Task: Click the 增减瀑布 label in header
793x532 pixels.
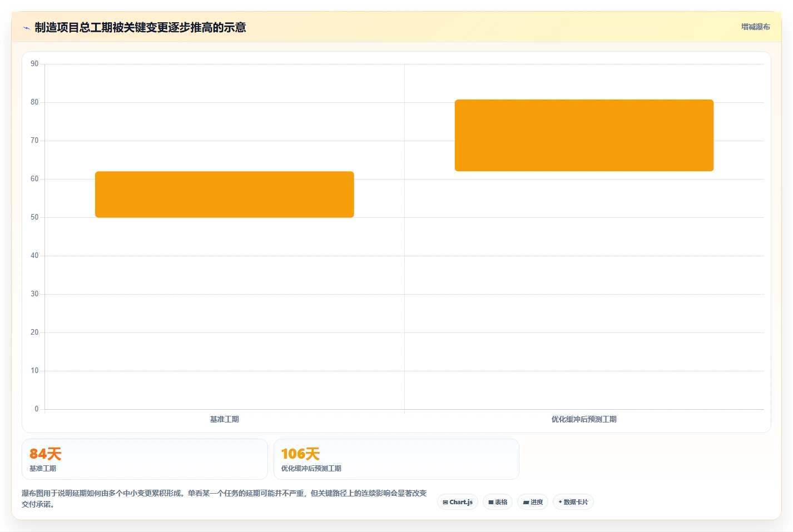Action: [x=755, y=27]
